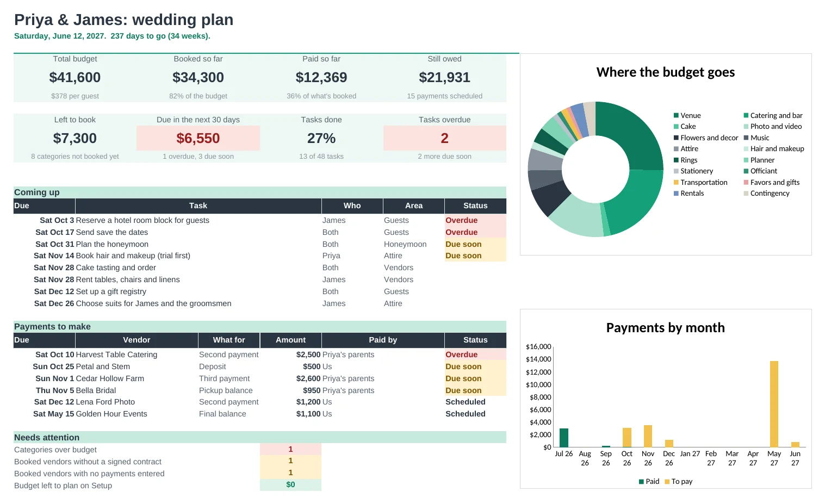Image resolution: width=825 pixels, height=504 pixels.
Task: Select the 'Payments to make' section header
Action: pos(260,327)
